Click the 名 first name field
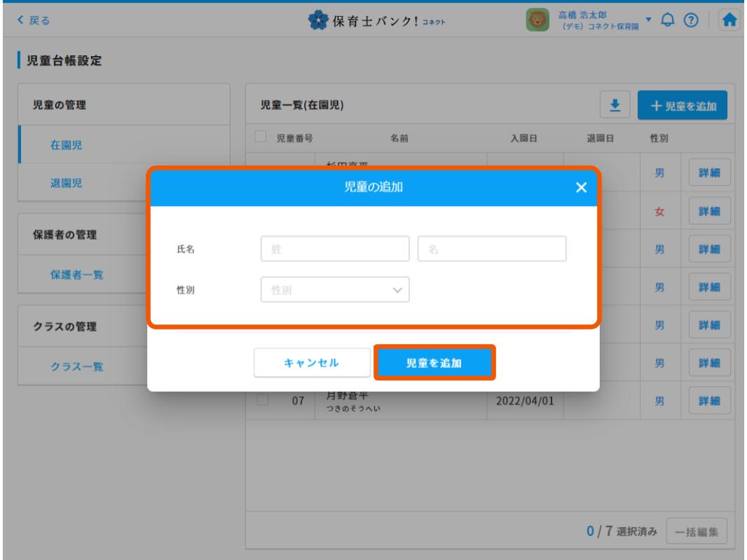Image resolution: width=747 pixels, height=560 pixels. [x=491, y=248]
